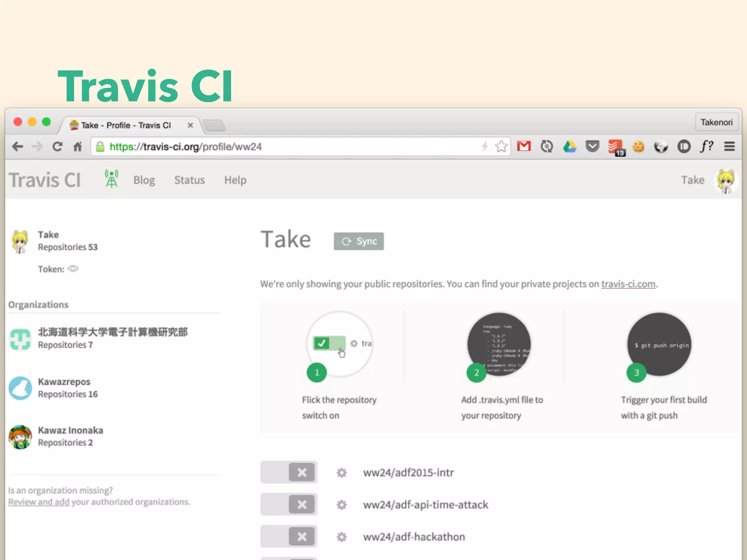Screen dimensions: 747x560
Task: Open ww24/adf-api-time-attack repository link
Action: (x=425, y=505)
